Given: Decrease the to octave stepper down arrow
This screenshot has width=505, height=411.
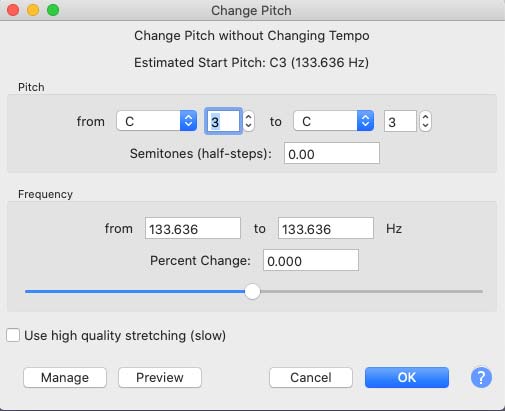Looking at the screenshot, I should click(425, 126).
